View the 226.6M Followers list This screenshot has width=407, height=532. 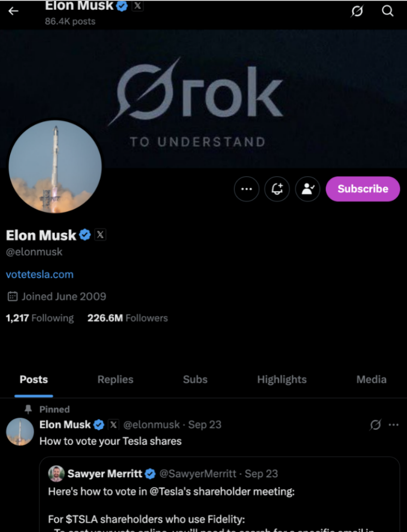pyautogui.click(x=127, y=318)
